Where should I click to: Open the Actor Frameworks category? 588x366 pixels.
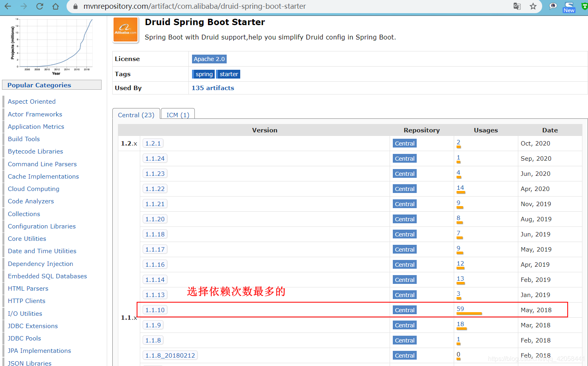[35, 114]
